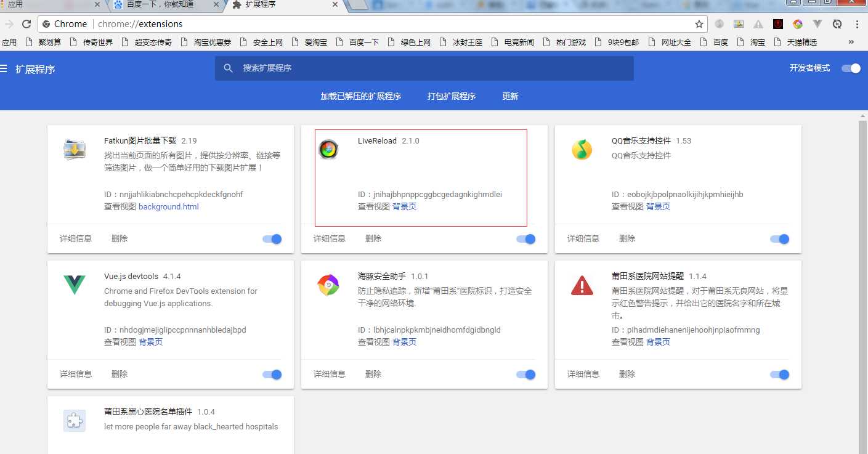
Task: Open Chrome's three-dot menu
Action: coord(857,24)
